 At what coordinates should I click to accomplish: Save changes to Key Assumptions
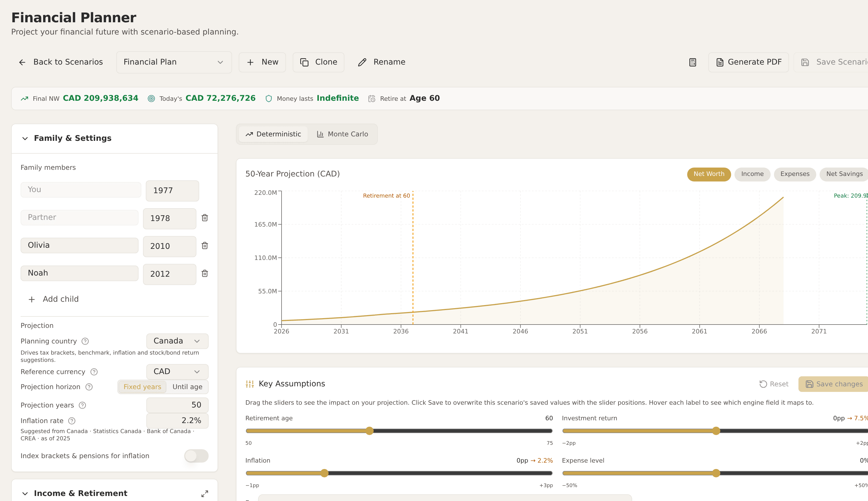pos(834,384)
